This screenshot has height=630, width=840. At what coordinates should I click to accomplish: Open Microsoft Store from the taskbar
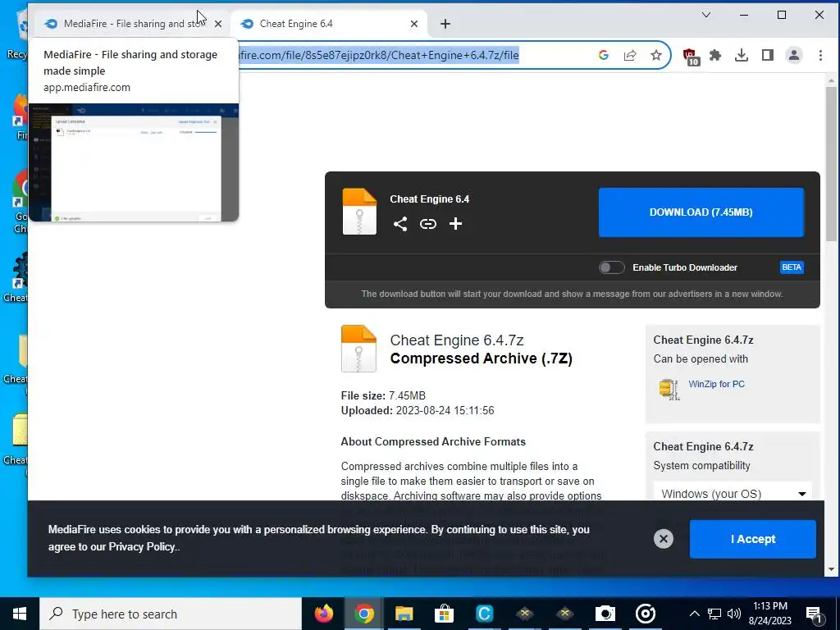[x=444, y=614]
